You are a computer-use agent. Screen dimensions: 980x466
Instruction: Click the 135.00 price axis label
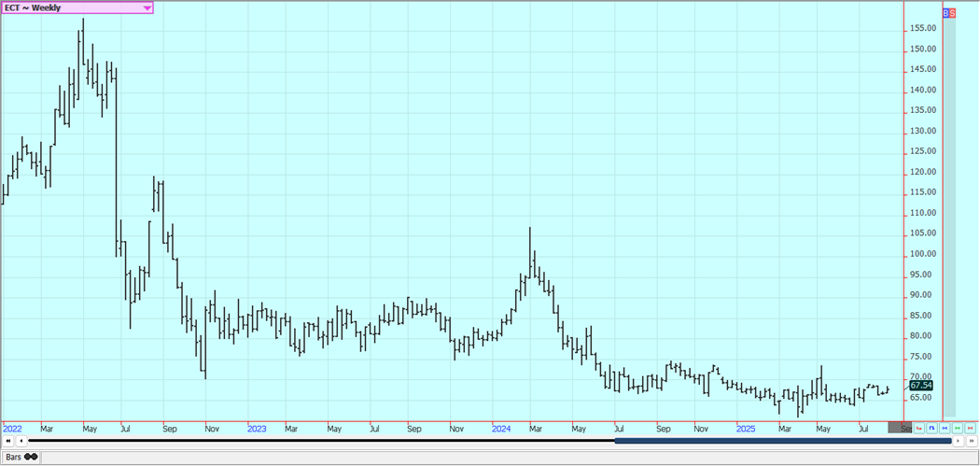coord(922,110)
